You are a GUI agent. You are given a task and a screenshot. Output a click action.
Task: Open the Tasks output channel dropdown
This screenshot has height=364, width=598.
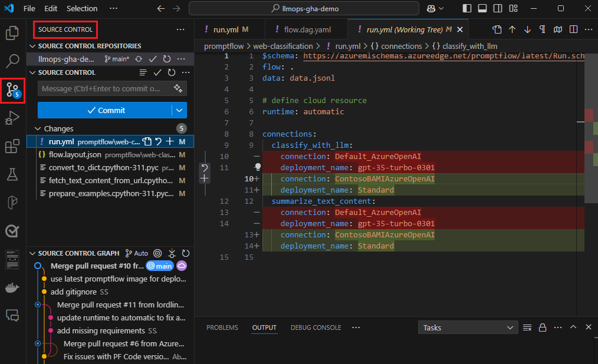468,327
